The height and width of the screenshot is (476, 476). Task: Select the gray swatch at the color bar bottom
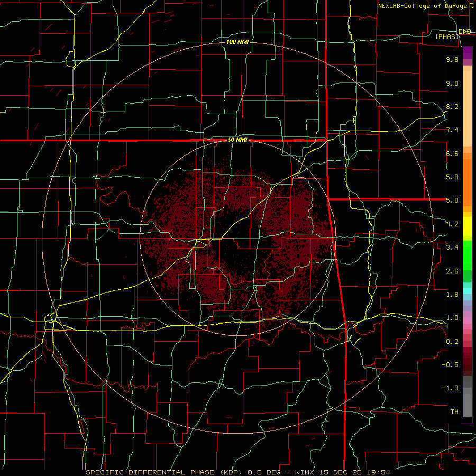(467, 407)
